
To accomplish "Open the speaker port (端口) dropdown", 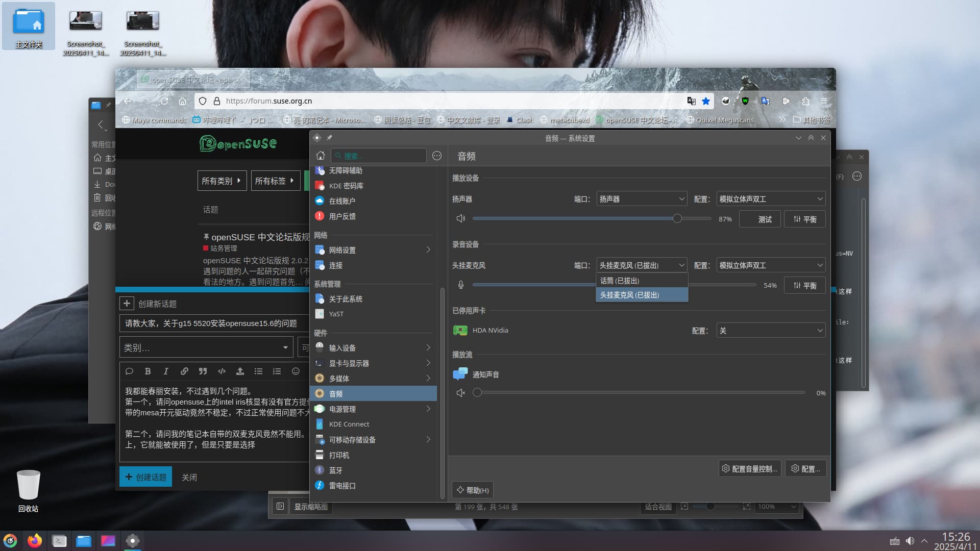I will coord(642,199).
